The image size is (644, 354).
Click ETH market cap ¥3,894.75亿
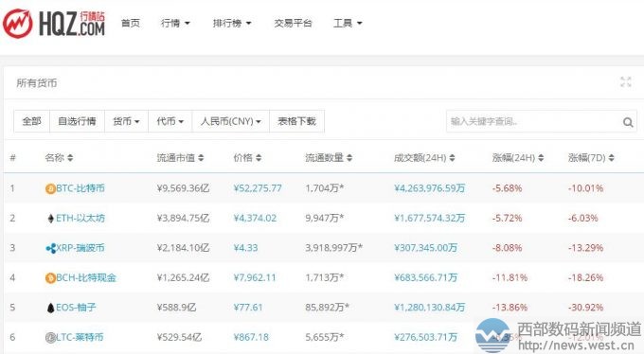pos(183,218)
